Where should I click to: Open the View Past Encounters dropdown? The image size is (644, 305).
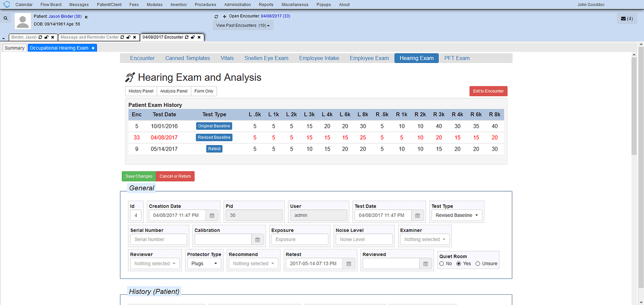[x=243, y=25]
